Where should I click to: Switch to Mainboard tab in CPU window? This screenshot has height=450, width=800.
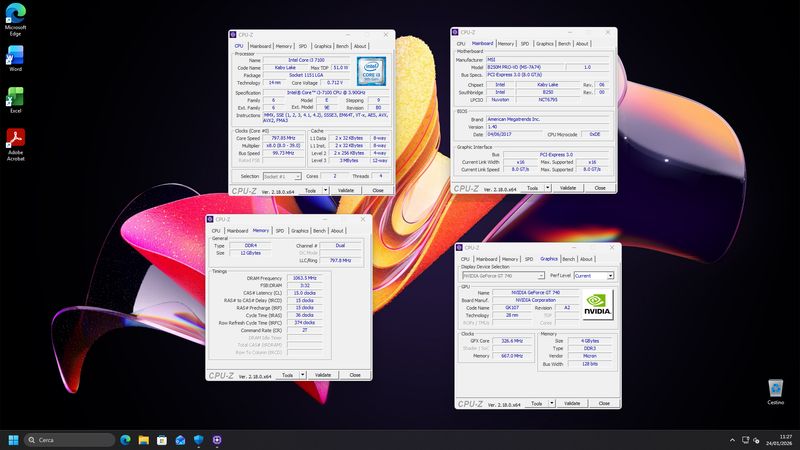coord(260,46)
